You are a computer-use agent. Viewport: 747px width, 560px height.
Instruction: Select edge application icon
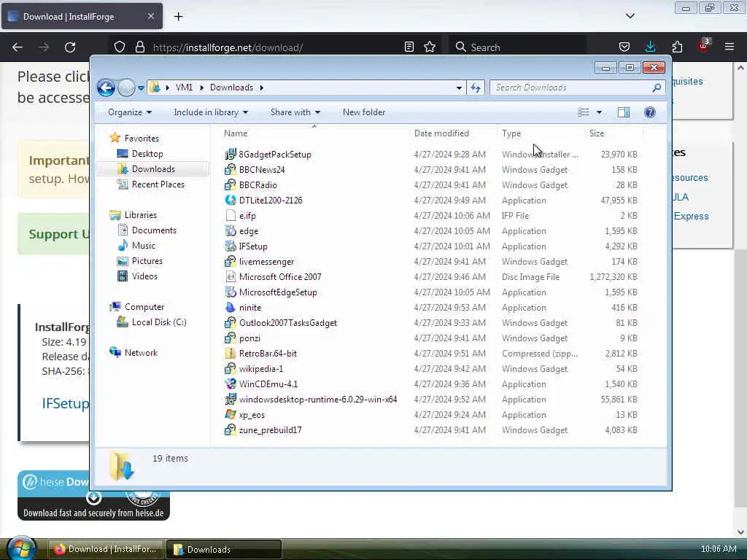coord(231,231)
